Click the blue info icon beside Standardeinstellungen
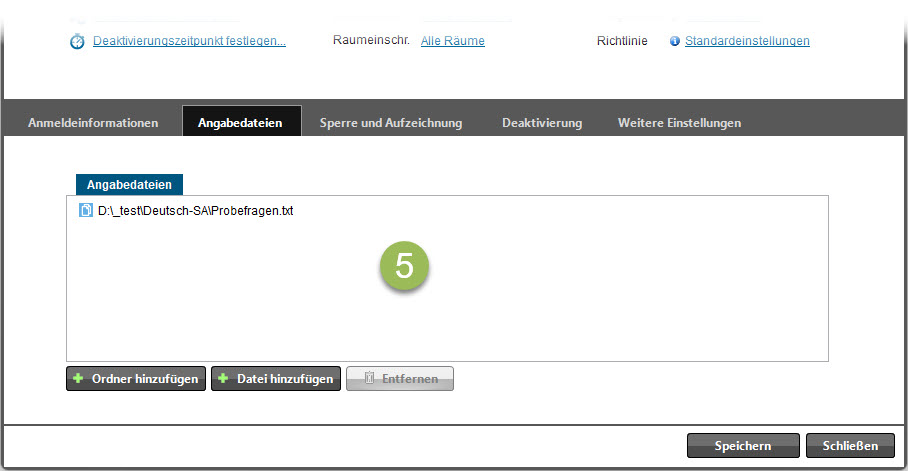 675,41
